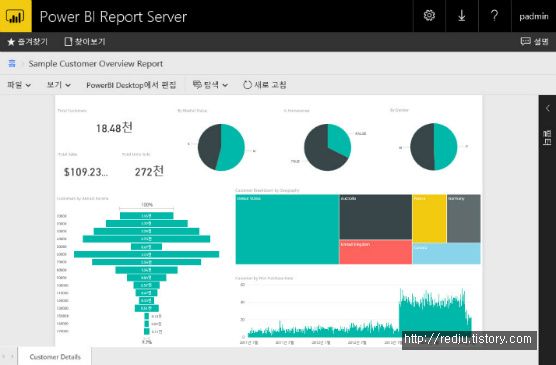Open Browse with the page icon
This screenshot has width=556, height=365.
(85, 42)
